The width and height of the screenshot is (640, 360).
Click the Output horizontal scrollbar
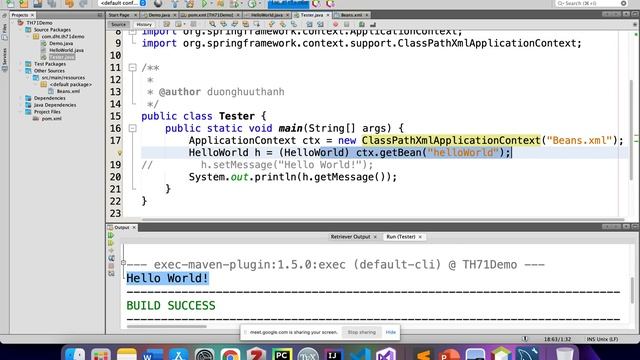167,326
